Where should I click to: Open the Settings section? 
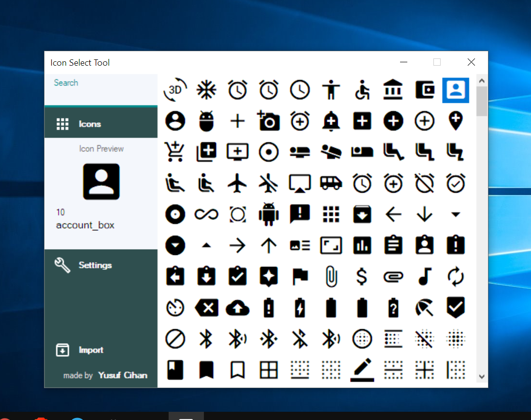point(95,265)
